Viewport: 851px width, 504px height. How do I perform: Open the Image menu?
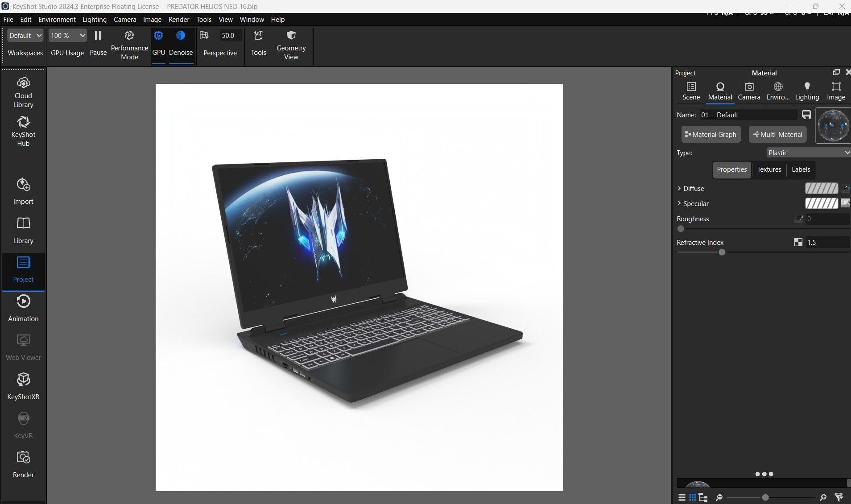[x=152, y=19]
